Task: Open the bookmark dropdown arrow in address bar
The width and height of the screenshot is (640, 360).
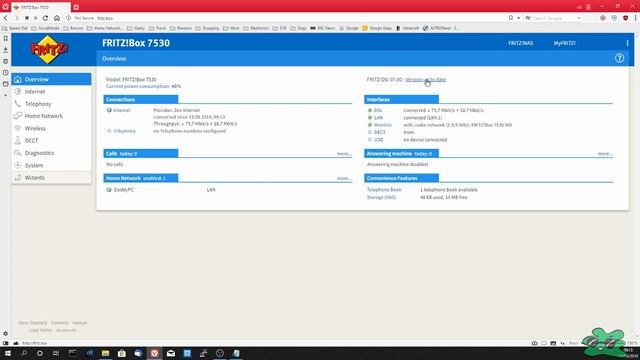Action: click(x=518, y=18)
